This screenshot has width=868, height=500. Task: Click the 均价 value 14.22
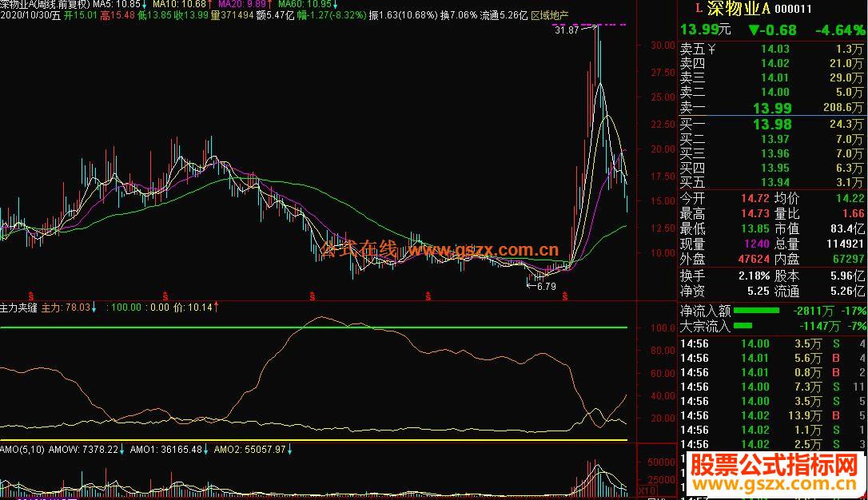click(850, 199)
